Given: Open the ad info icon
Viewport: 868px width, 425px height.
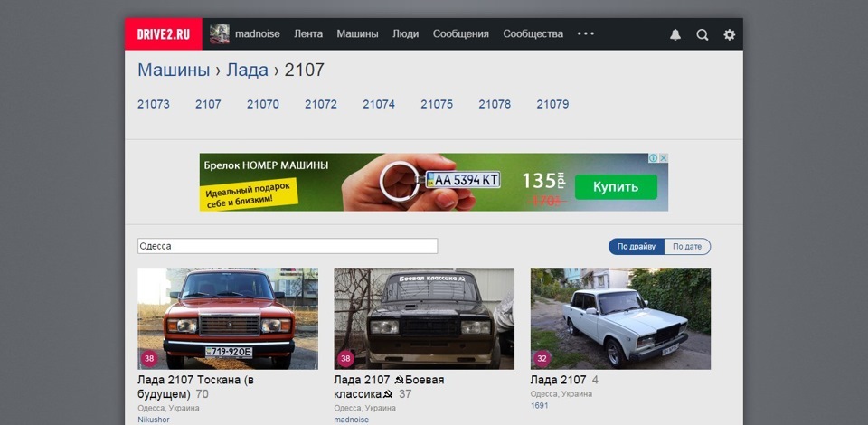Looking at the screenshot, I should (x=654, y=158).
